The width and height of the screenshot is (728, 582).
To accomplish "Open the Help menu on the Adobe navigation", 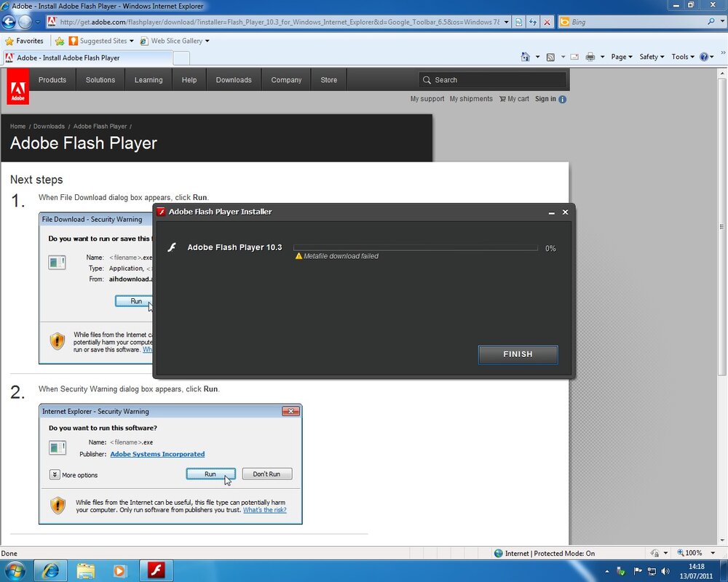I will tap(189, 80).
